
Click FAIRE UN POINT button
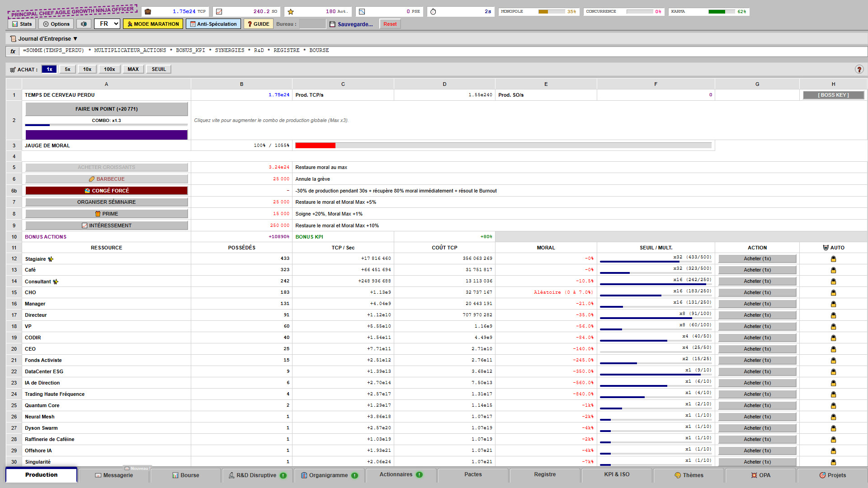[x=107, y=109]
